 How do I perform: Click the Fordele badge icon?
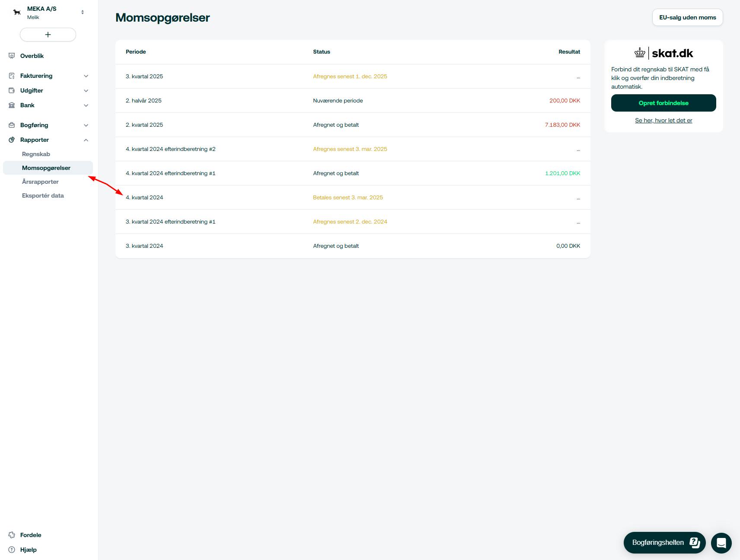tap(12, 535)
